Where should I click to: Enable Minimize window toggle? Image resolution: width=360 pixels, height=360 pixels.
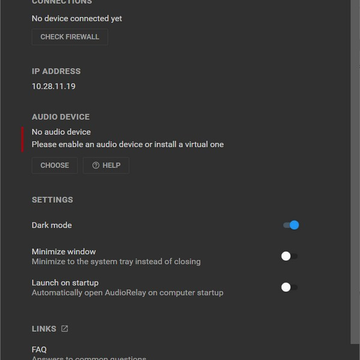pos(289,256)
